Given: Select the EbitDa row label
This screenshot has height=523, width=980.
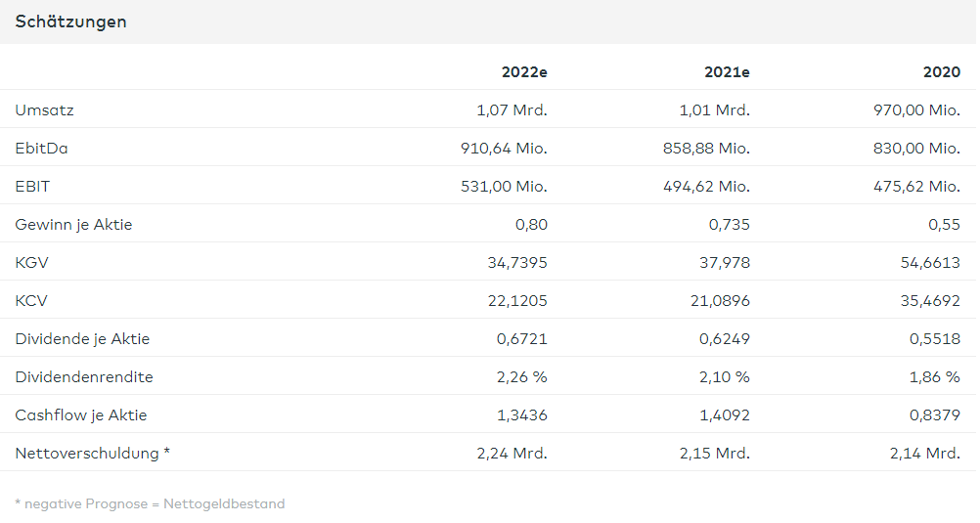Looking at the screenshot, I should pos(41,149).
